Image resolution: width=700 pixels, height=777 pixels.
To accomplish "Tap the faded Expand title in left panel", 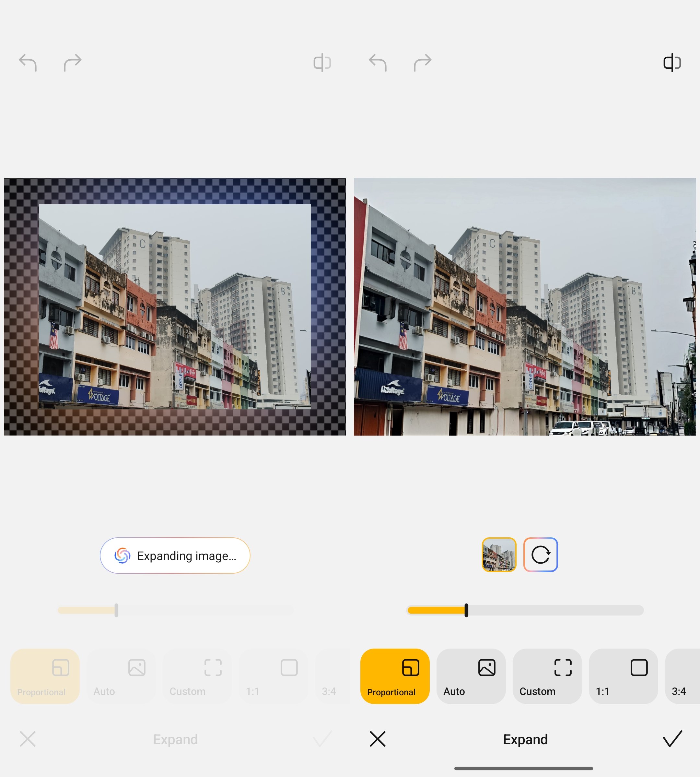I will pyautogui.click(x=175, y=739).
